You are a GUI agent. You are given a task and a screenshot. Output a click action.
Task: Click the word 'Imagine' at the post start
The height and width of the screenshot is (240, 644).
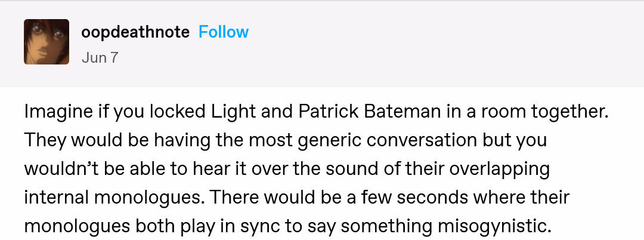[x=58, y=112]
